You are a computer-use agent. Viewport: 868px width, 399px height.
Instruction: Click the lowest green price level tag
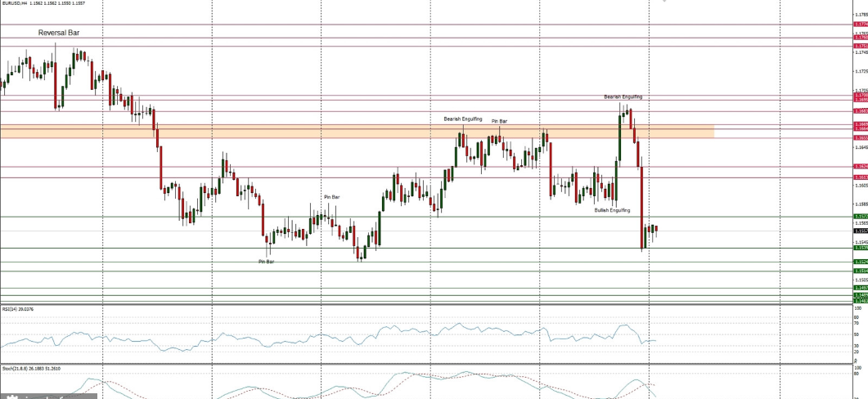pyautogui.click(x=860, y=300)
